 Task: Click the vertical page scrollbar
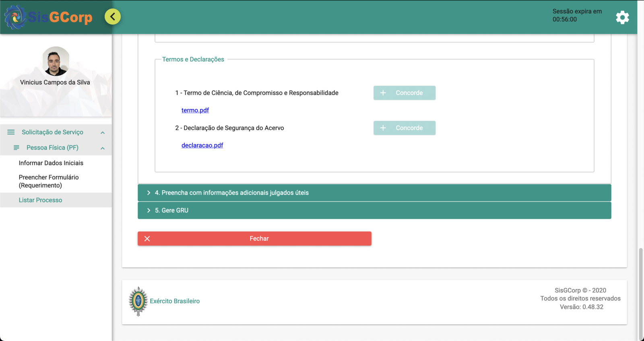click(640, 294)
